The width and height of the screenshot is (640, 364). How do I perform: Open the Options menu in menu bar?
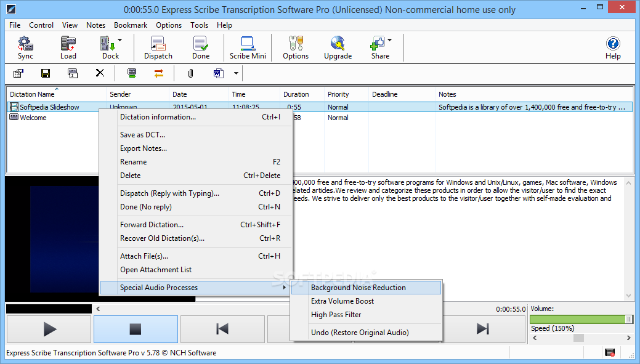coord(169,25)
